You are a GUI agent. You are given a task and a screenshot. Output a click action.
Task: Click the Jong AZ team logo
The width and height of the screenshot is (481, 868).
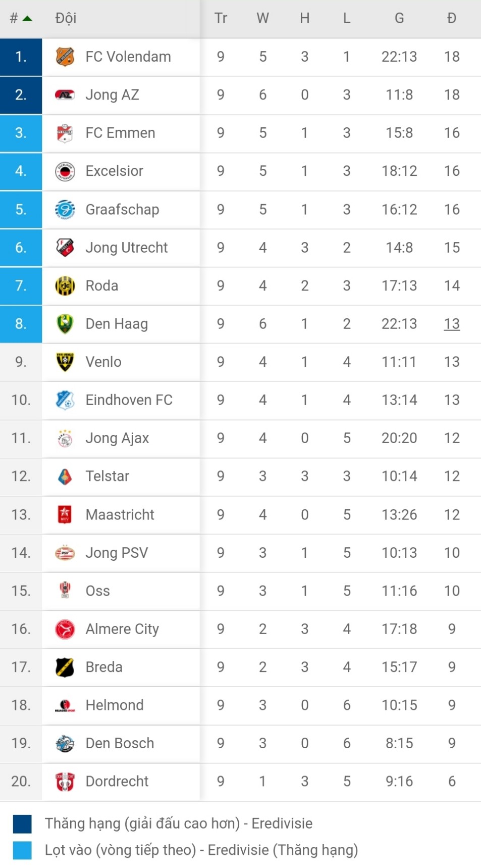(65, 95)
